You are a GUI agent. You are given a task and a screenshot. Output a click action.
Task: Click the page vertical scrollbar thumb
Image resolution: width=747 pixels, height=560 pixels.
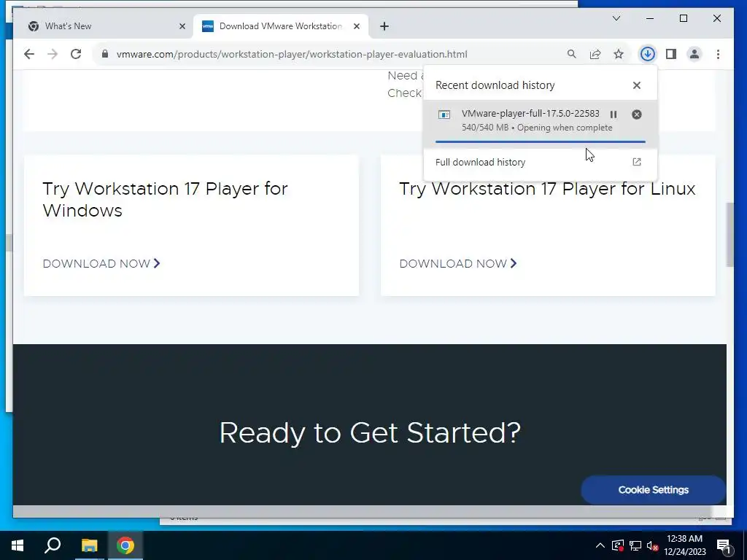(x=729, y=234)
